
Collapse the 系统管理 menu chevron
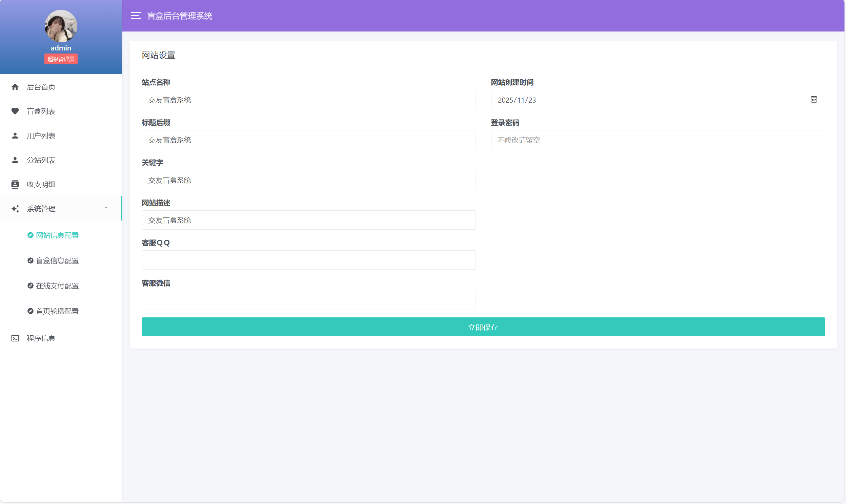106,208
